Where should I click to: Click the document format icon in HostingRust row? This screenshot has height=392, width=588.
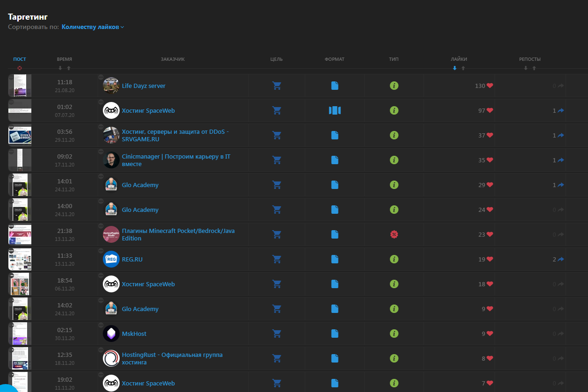[x=335, y=358]
